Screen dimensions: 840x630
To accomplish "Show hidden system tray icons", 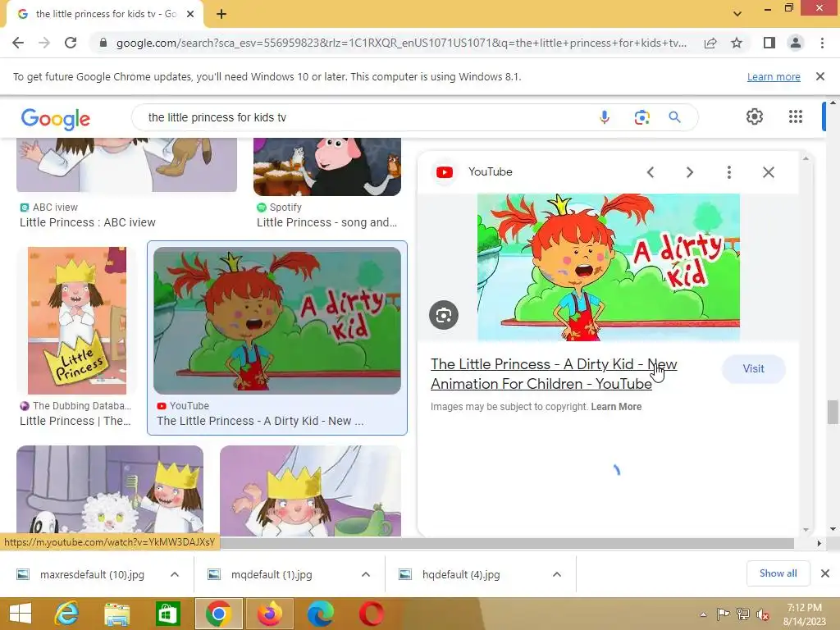I will [x=703, y=614].
